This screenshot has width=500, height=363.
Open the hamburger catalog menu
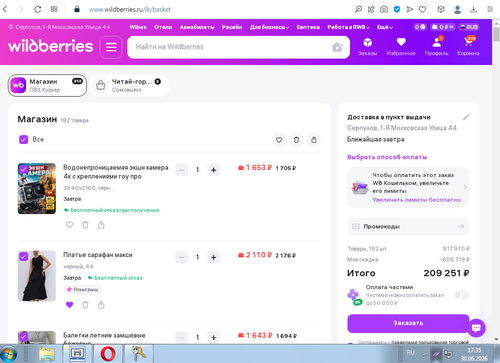[x=111, y=47]
